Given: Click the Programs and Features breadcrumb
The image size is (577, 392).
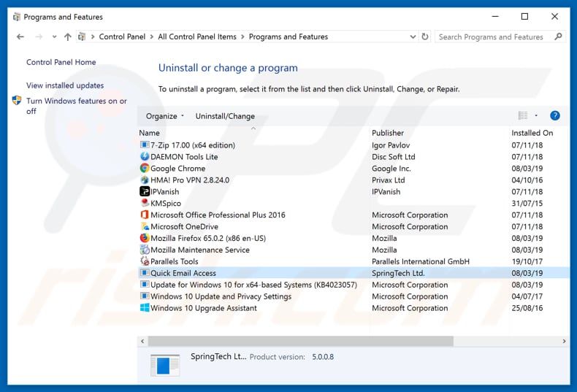Looking at the screenshot, I should (288, 36).
